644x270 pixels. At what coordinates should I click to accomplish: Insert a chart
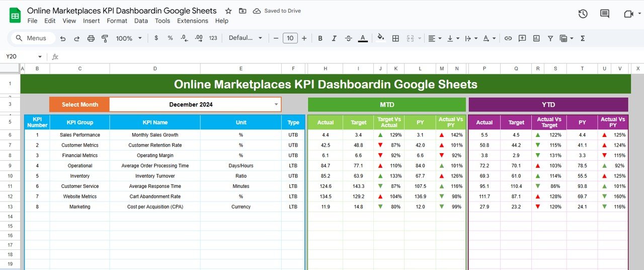(536, 38)
